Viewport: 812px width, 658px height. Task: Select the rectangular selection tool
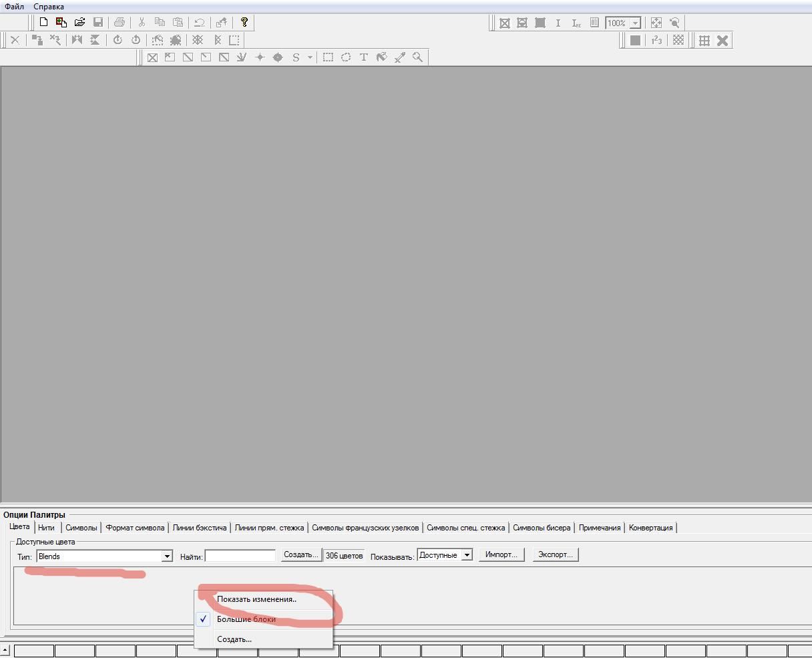tap(328, 57)
